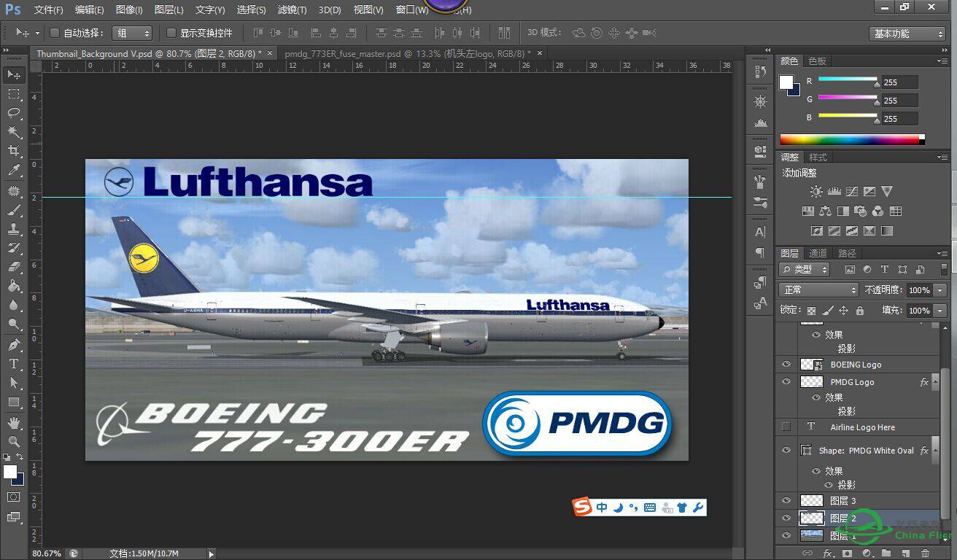The width and height of the screenshot is (957, 560).
Task: Switch to the pmdg_773ER_fuse_master.psd document tab
Action: pos(405,53)
